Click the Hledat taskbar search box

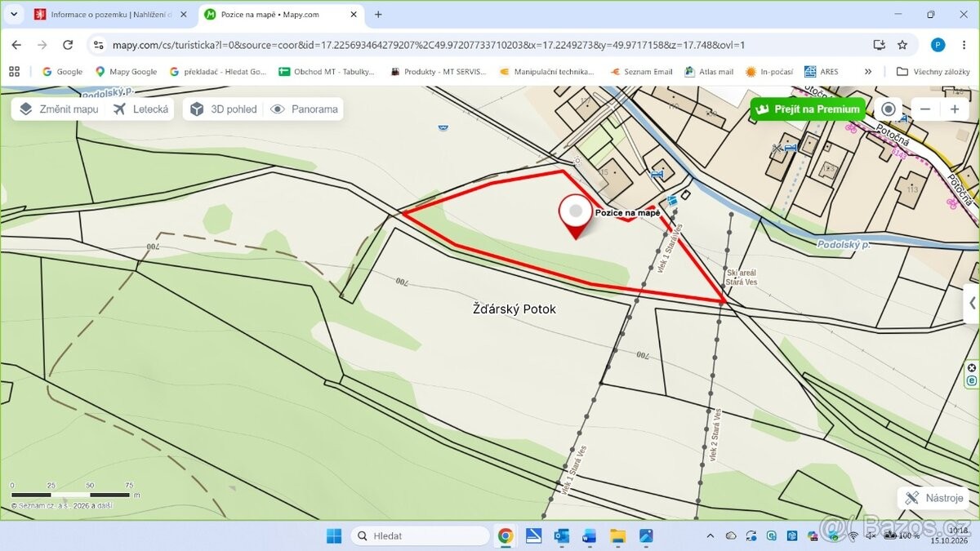tap(420, 535)
